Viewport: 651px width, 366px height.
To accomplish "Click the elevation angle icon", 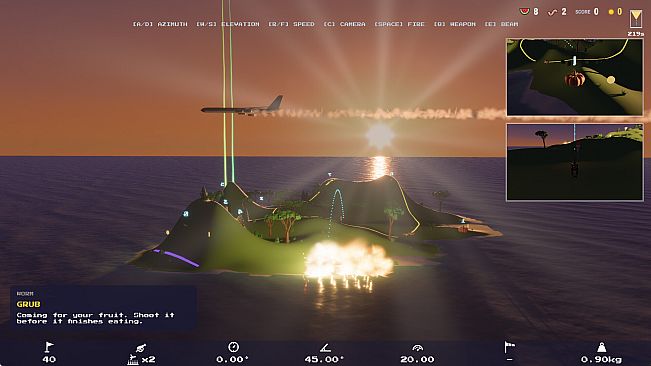I will point(325,347).
